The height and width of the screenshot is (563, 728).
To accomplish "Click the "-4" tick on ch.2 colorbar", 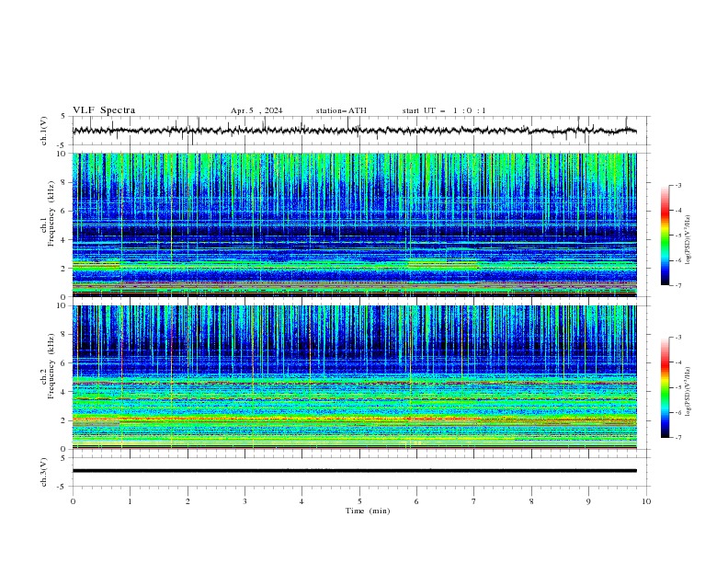I will [x=678, y=362].
